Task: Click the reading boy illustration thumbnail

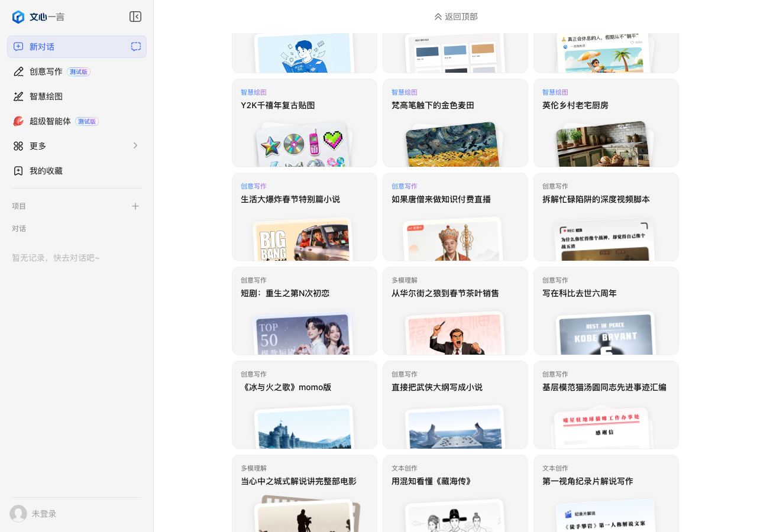Action: tap(305, 53)
